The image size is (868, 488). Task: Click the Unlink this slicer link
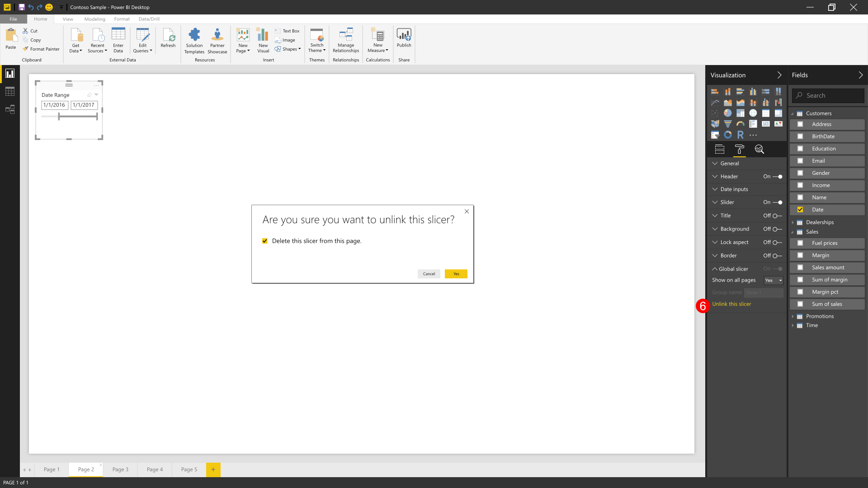731,304
